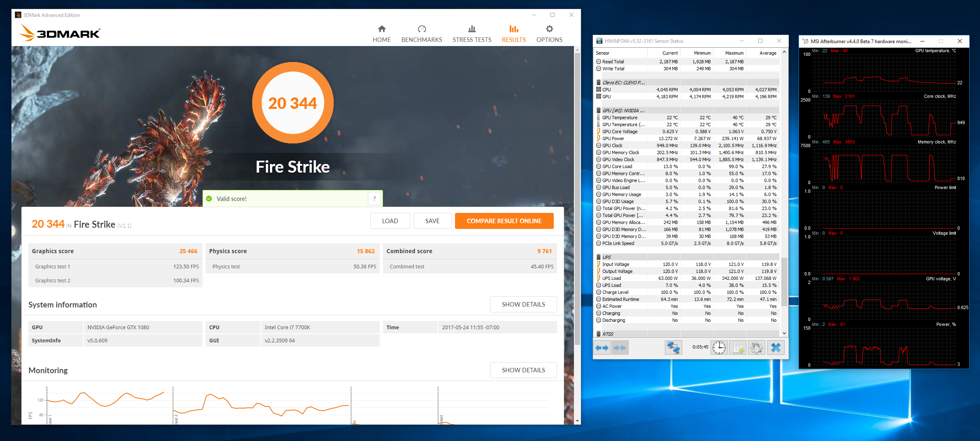The image size is (980, 441).
Task: Open HWiNFO sensor settings gear icon
Action: [756, 348]
